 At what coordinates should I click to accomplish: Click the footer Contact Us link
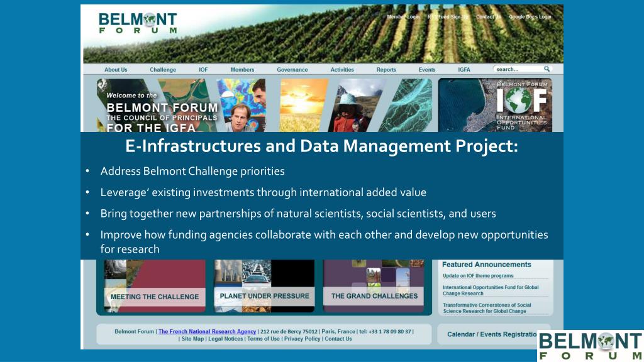338,339
